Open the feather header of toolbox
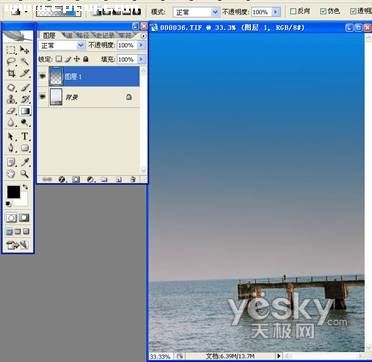 coord(18,36)
